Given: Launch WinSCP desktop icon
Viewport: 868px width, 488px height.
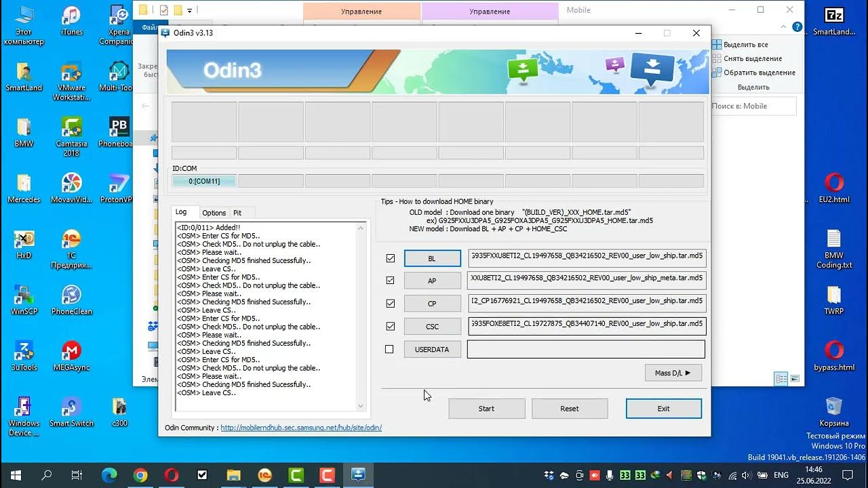Looking at the screenshot, I should click(24, 300).
